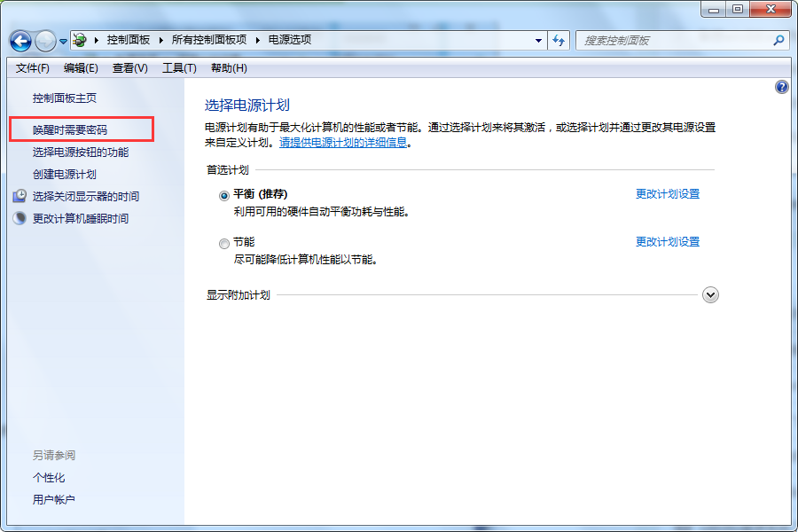The width and height of the screenshot is (798, 532).
Task: Open recent pages dropdown next to Forward button
Action: click(64, 41)
